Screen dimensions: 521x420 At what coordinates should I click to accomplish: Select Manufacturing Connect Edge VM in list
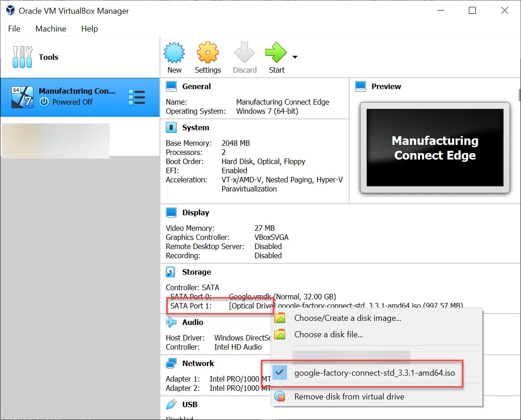tap(80, 97)
